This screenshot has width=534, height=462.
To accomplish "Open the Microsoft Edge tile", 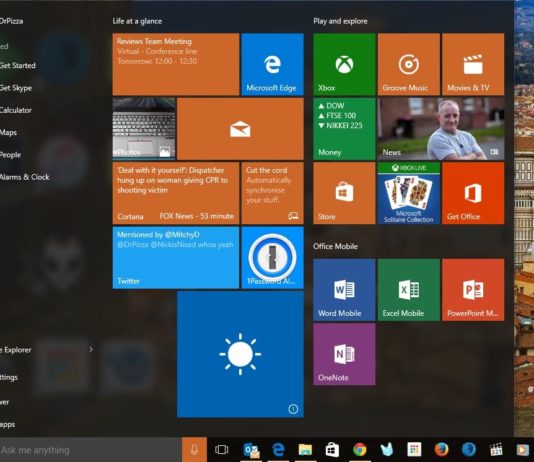I will pos(272,64).
